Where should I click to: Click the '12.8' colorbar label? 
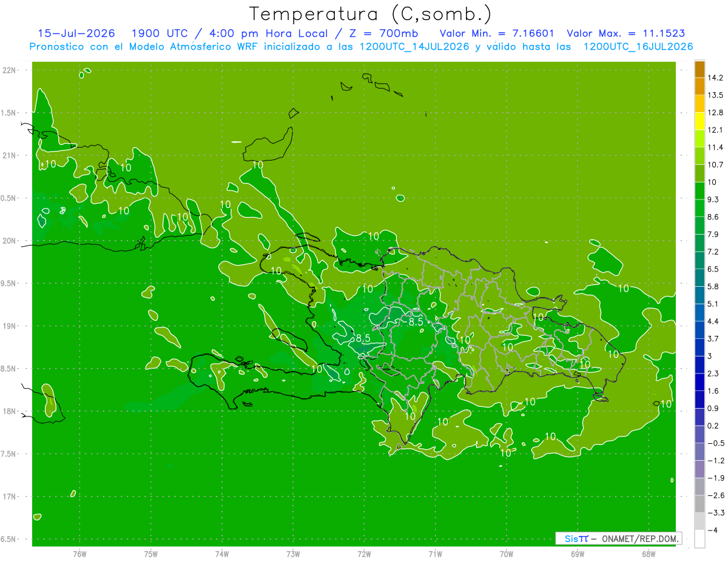[715, 112]
